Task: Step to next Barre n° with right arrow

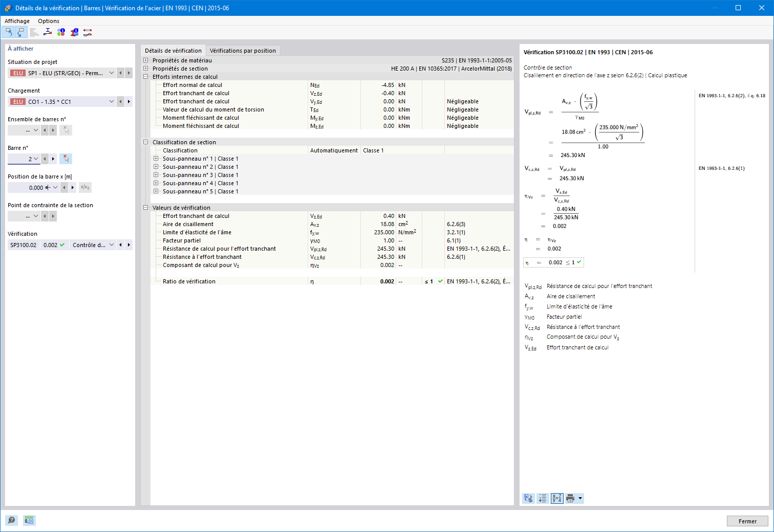Action: (53, 159)
